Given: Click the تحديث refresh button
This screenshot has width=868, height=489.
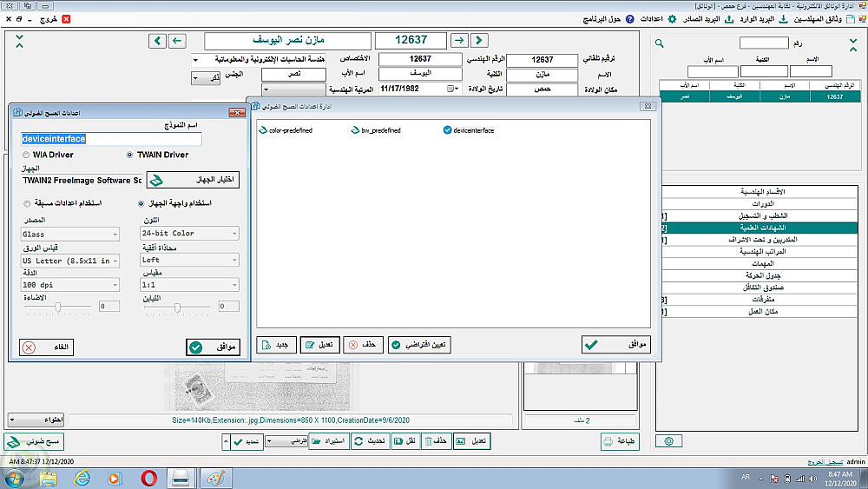Looking at the screenshot, I should coord(370,441).
